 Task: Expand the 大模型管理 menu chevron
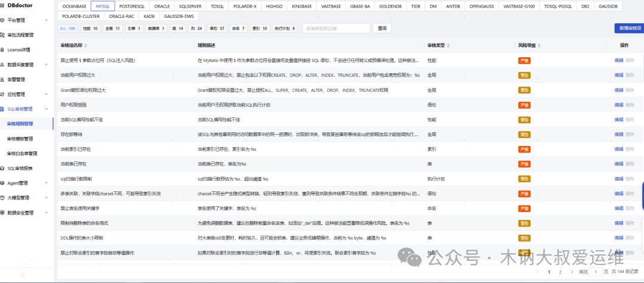[x=47, y=198]
